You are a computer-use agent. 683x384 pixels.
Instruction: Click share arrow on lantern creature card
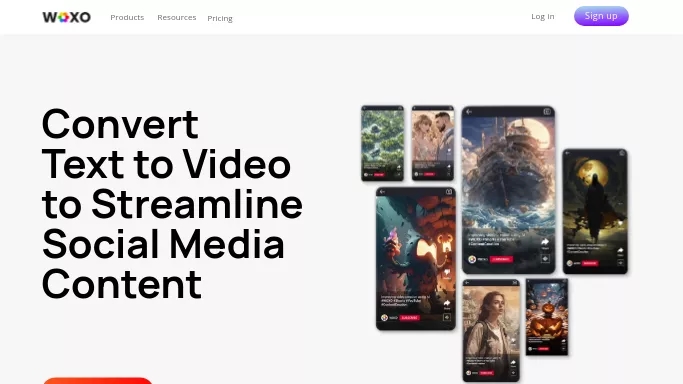point(447,303)
